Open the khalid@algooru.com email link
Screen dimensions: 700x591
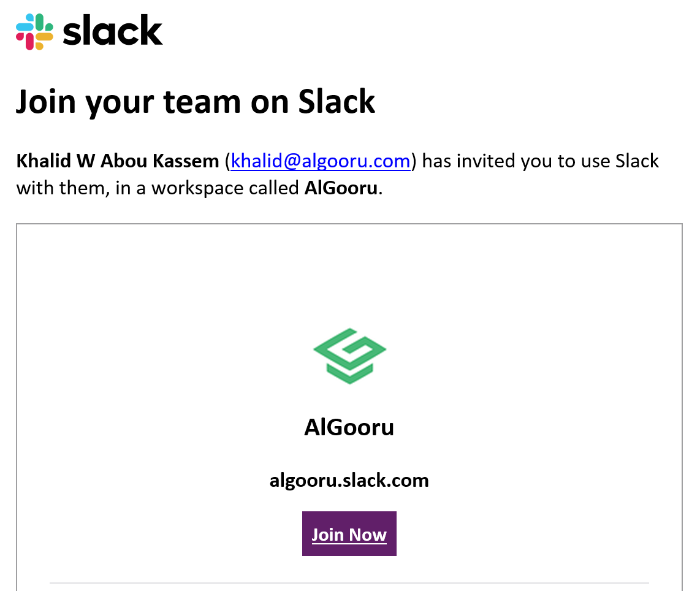pos(321,161)
